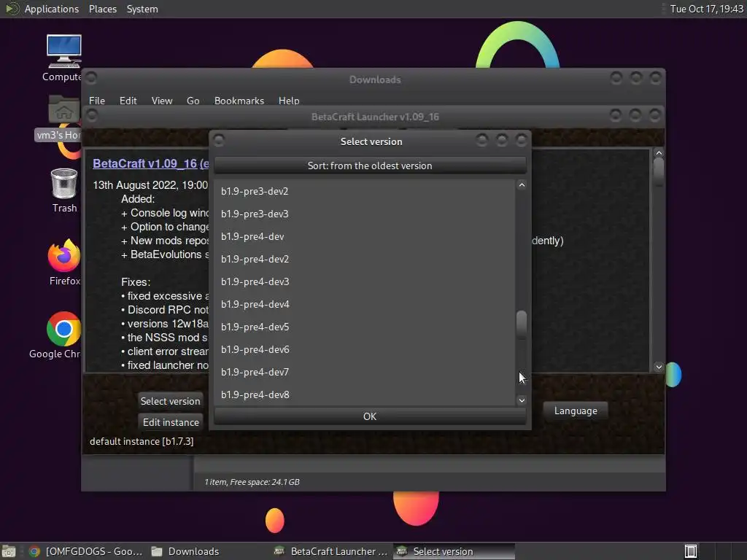Click the show desktop icon in bottom panel
This screenshot has height=560, width=747.
click(x=9, y=551)
